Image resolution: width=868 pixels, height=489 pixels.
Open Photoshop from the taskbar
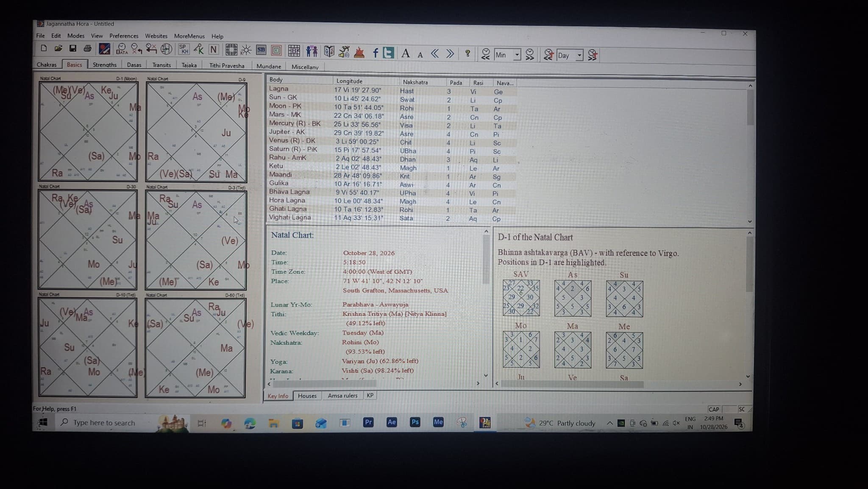(x=415, y=422)
